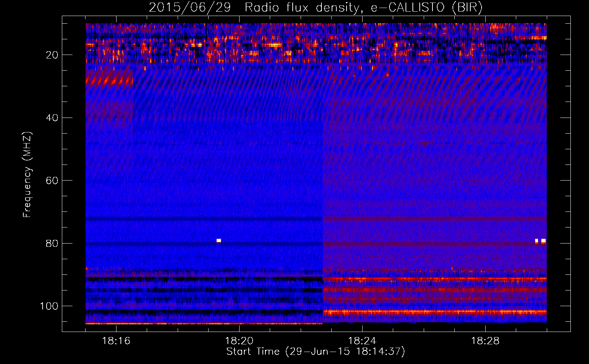Click the white-red marker near 18:19 at 80 MHz
The image size is (589, 364).
tap(219, 241)
